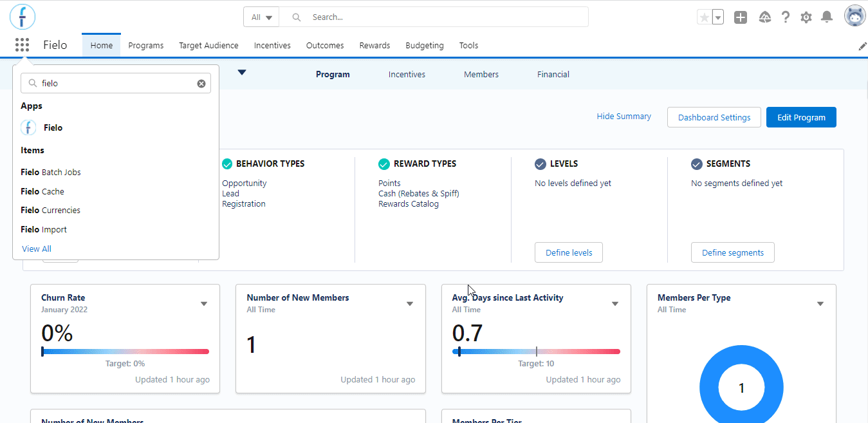Image resolution: width=868 pixels, height=423 pixels.
Task: Open Avg. Days since Last Activity dropdown
Action: point(615,304)
